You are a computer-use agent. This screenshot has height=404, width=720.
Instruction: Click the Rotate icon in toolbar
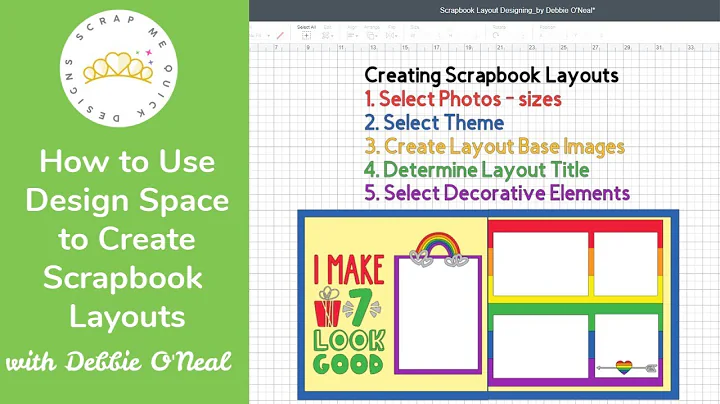pos(496,35)
